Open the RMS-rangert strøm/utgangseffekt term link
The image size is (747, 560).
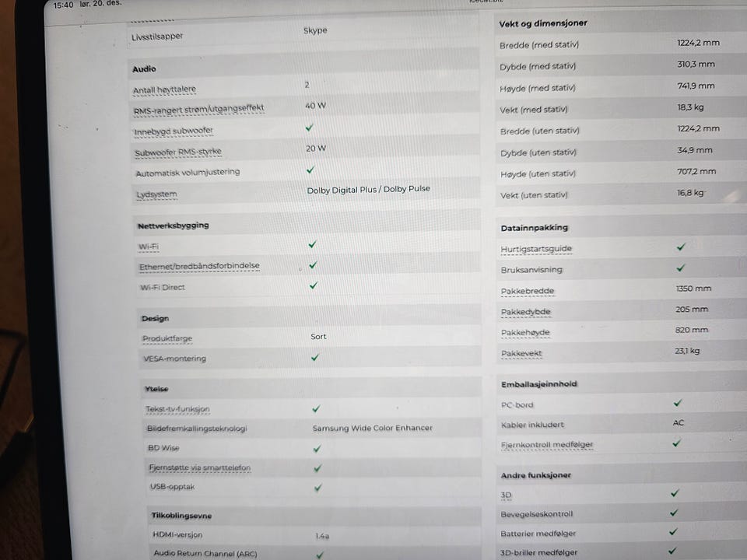198,110
